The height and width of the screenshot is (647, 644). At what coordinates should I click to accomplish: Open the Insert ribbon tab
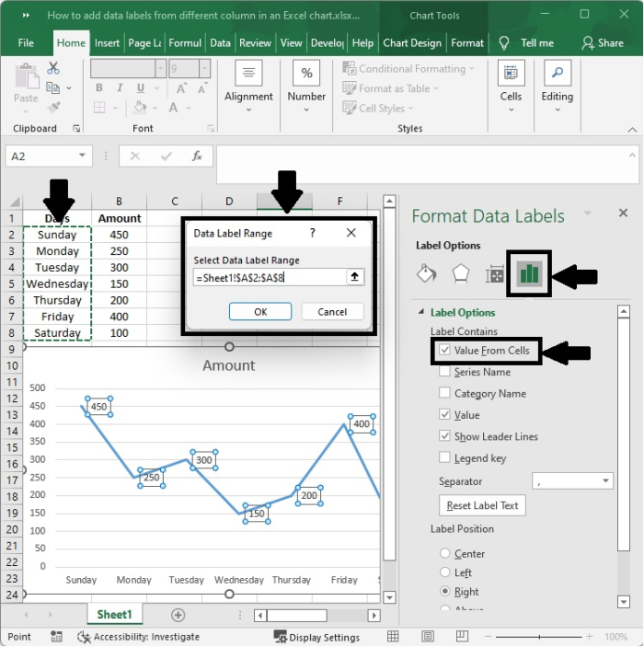[x=107, y=43]
